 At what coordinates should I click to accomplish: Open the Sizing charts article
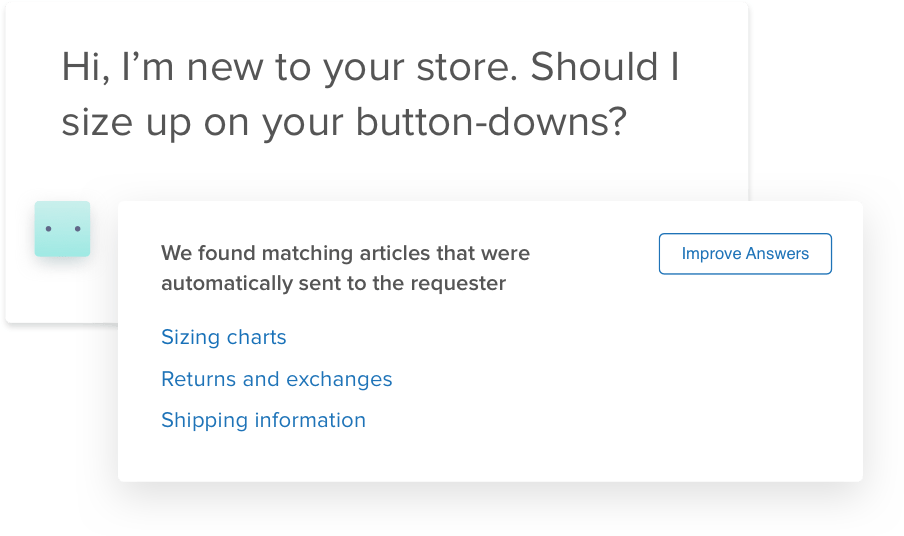click(x=224, y=338)
